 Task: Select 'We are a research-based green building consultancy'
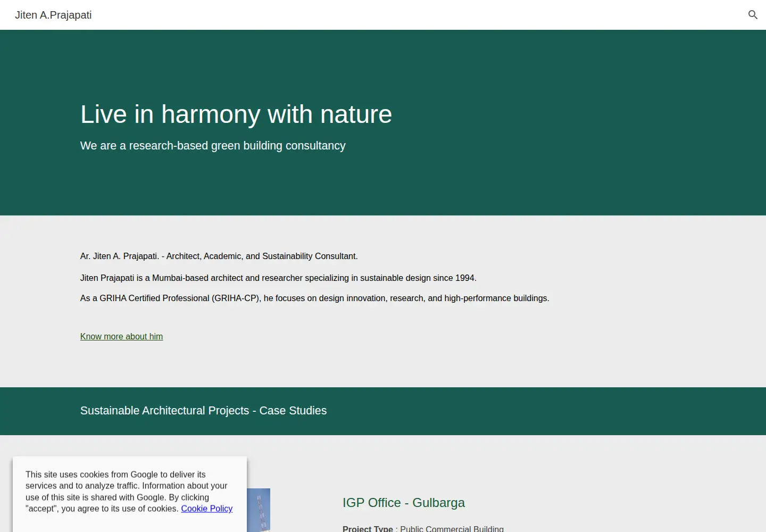[213, 146]
